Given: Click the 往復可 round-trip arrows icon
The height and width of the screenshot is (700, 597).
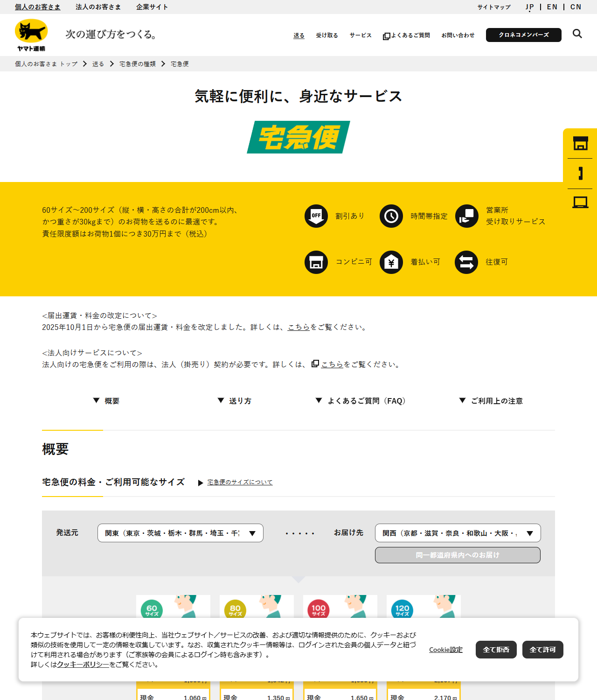Looking at the screenshot, I should pyautogui.click(x=466, y=262).
